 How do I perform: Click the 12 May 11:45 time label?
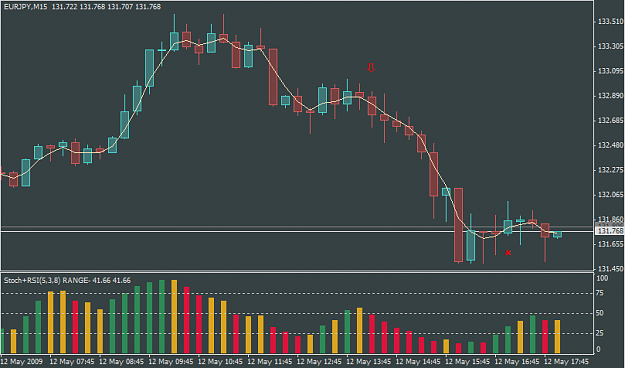click(270, 362)
